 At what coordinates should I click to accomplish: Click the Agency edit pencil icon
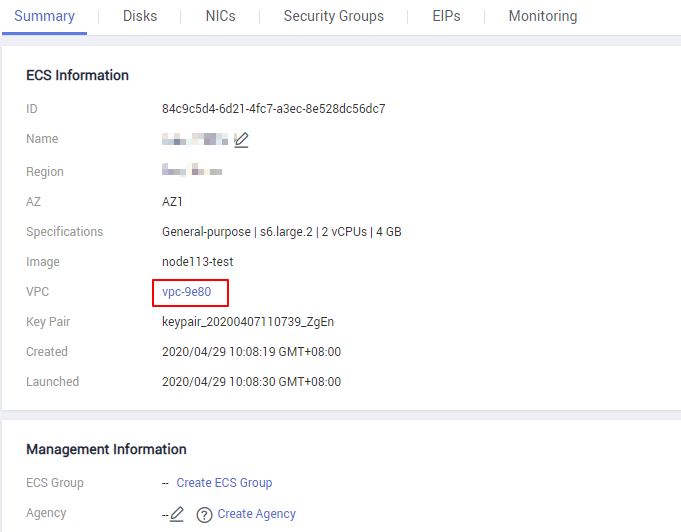(x=177, y=514)
